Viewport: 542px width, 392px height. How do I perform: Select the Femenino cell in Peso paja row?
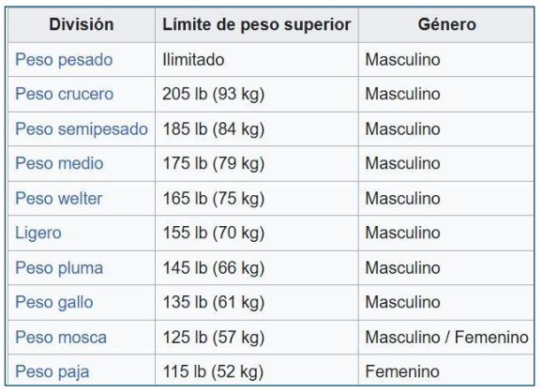(446, 370)
